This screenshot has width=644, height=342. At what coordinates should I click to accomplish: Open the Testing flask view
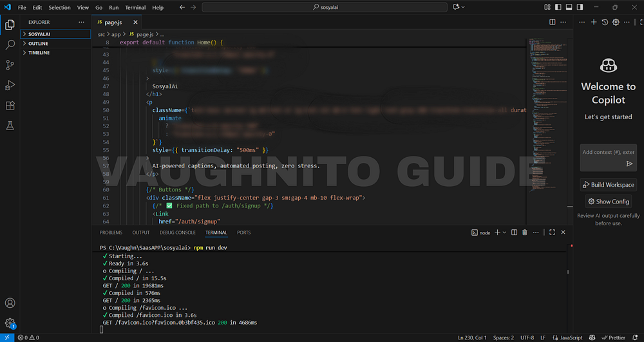[x=10, y=125]
